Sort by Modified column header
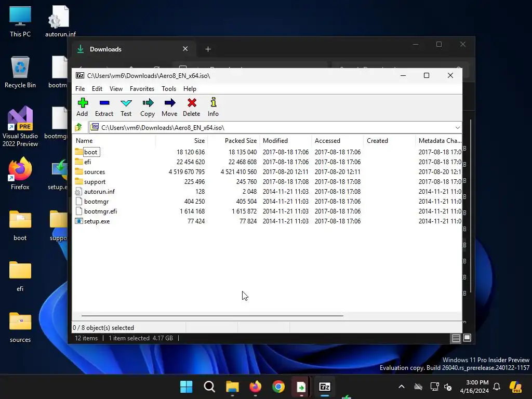This screenshot has width=532, height=399. point(286,140)
